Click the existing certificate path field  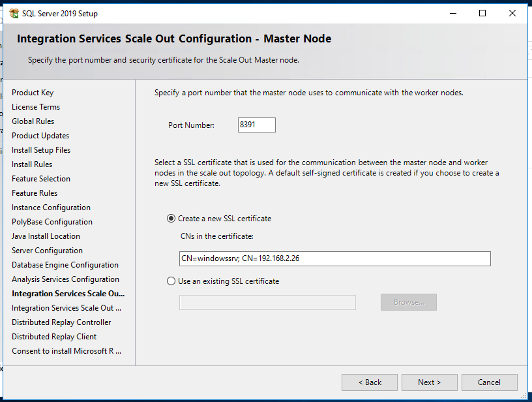point(267,303)
